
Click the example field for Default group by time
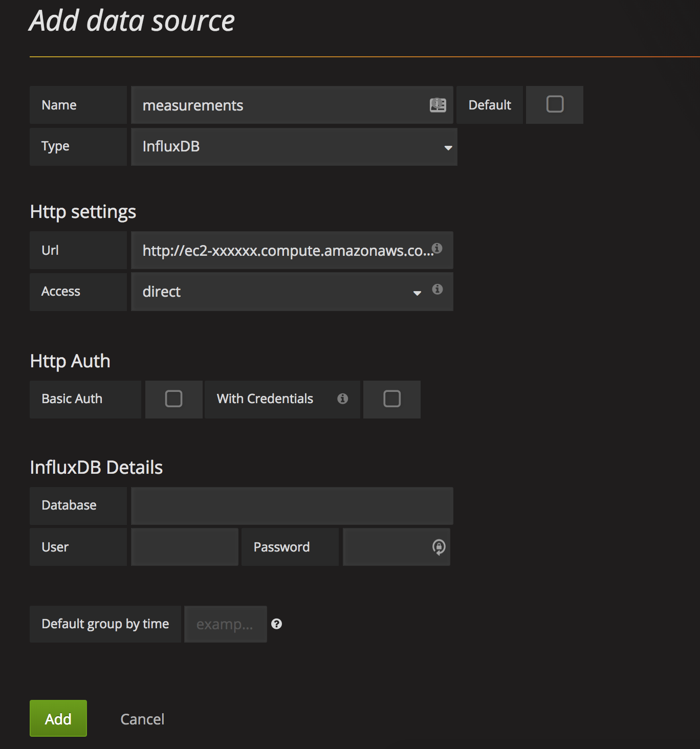225,624
